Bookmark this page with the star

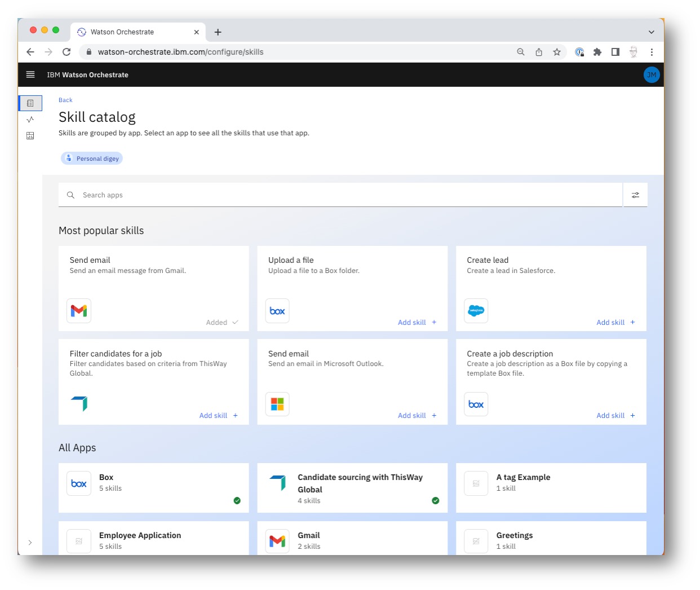coord(557,52)
